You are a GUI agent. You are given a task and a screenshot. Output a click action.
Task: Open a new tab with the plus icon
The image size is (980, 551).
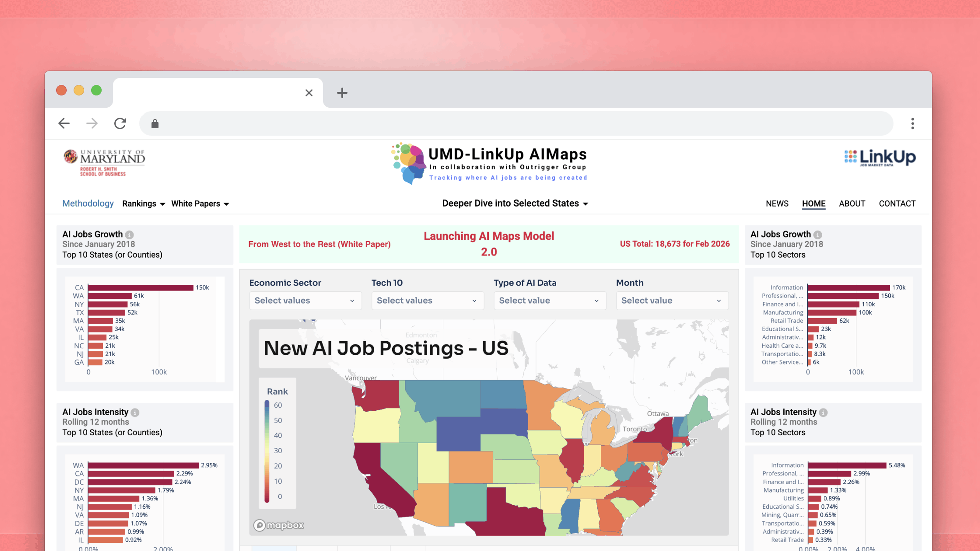click(342, 93)
